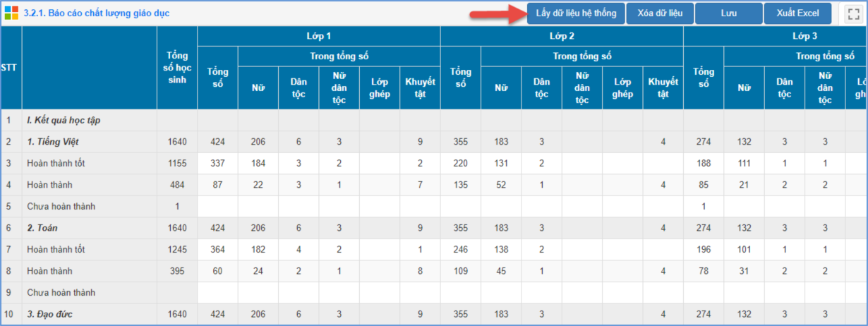
Task: Click the colorful grid logo icon
Action: click(12, 13)
